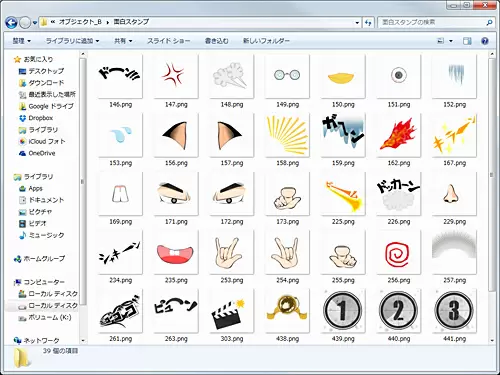Click the Back navigation arrow button
The width and height of the screenshot is (500, 375).
(12, 23)
